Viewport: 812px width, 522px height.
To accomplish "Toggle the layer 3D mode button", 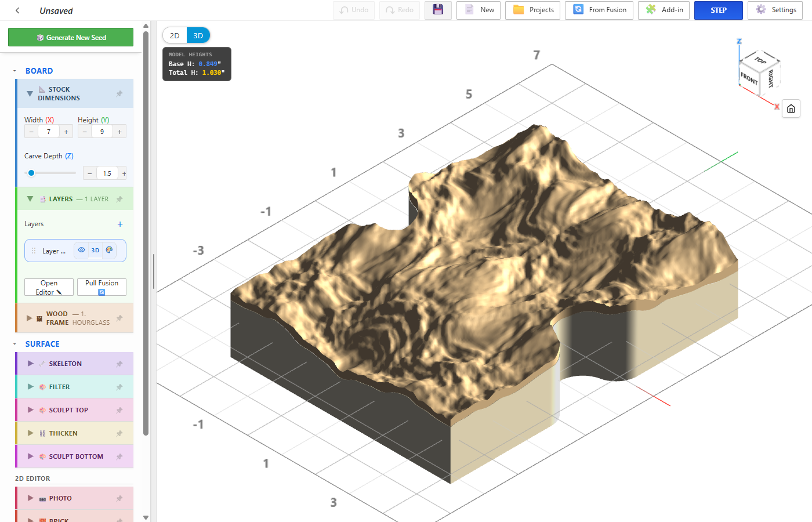I will coord(95,251).
